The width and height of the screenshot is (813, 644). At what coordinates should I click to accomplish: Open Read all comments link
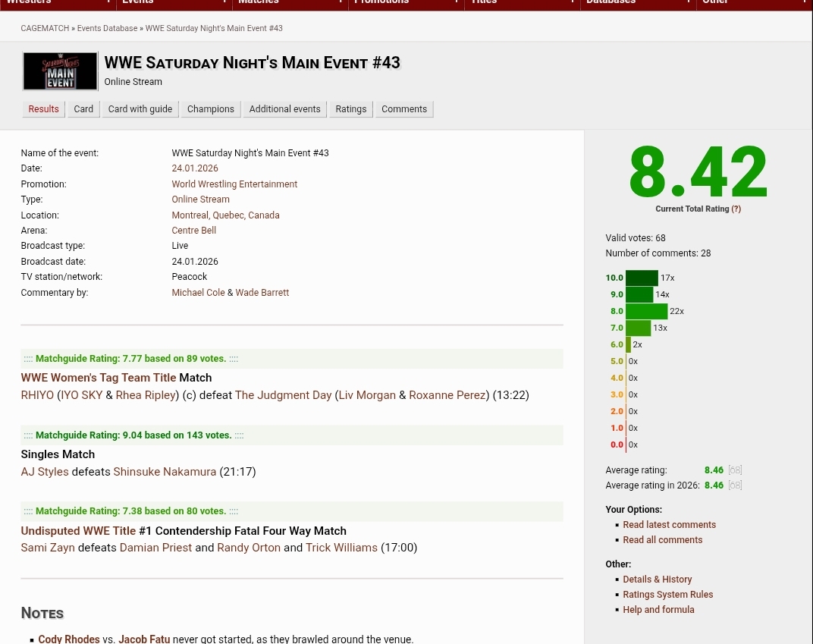663,540
